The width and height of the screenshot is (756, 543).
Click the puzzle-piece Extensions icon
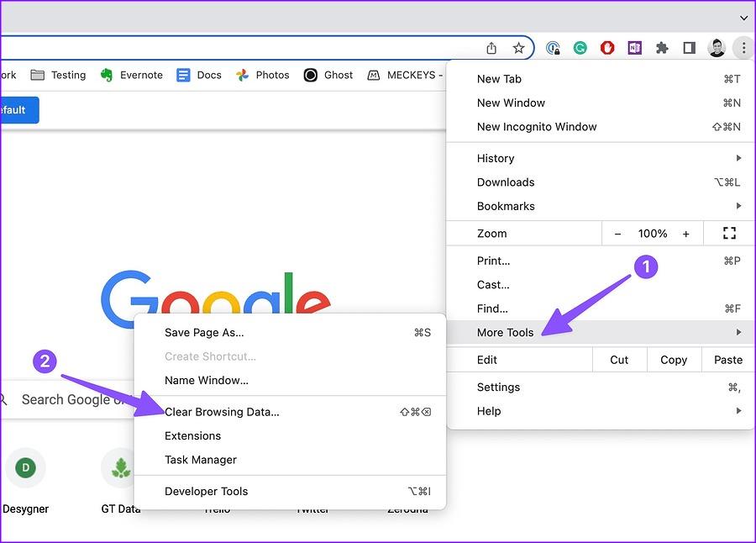(x=661, y=48)
